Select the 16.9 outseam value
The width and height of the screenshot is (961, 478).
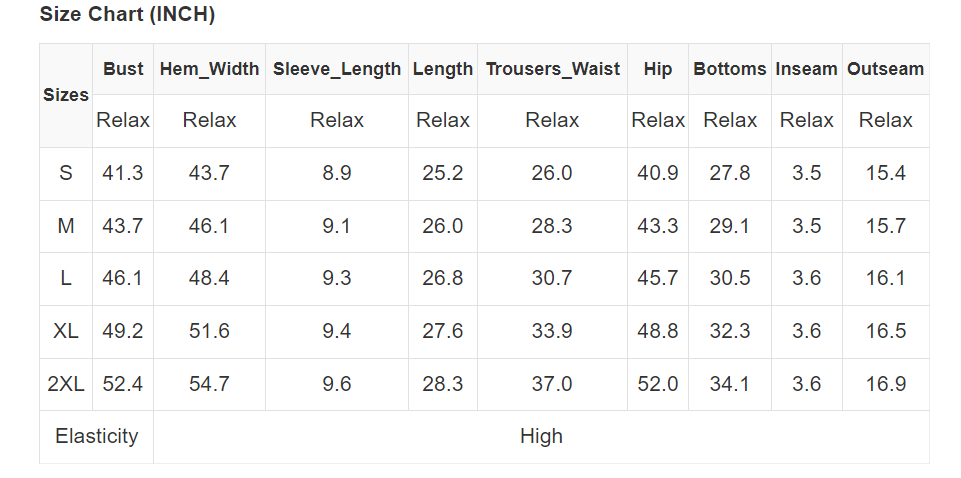(x=885, y=384)
